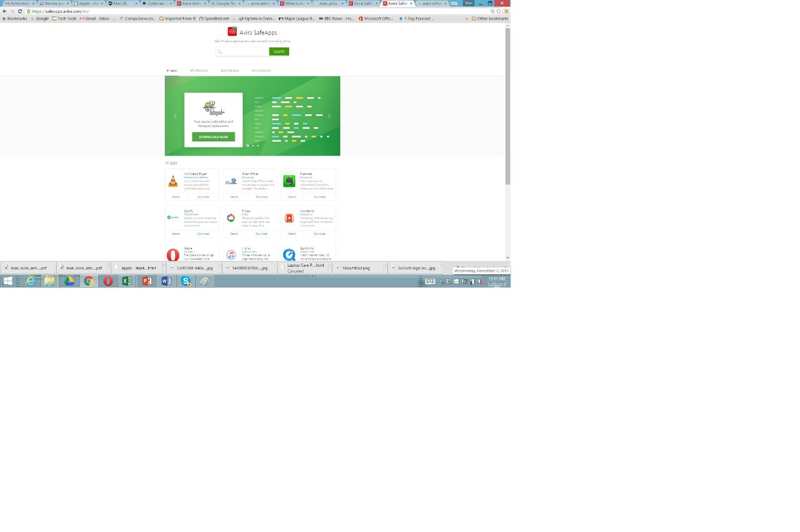
Task: Open Google Drive from the taskbar
Action: coord(69,281)
